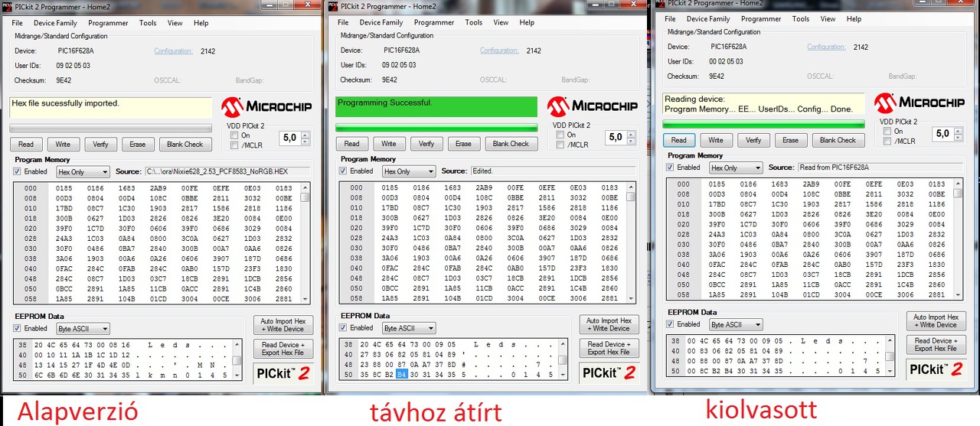Click Auto Import Hex + Write Device, Programming Successful window
980x426 pixels.
609,324
